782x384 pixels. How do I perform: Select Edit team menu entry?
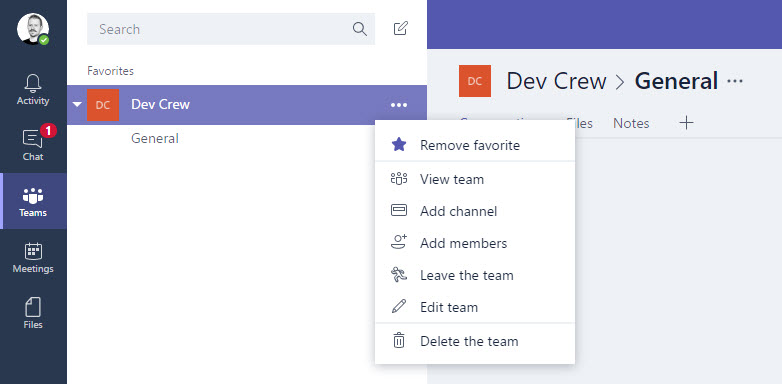pos(475,307)
